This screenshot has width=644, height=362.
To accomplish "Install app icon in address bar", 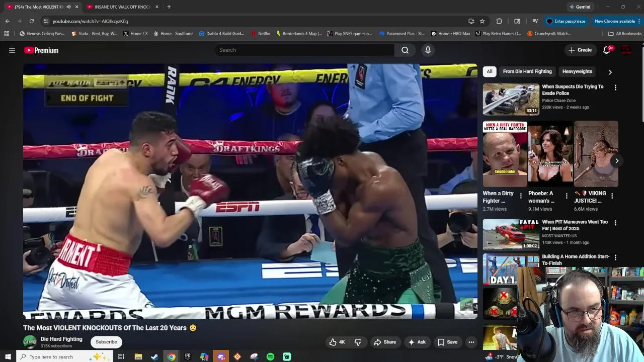I will pos(471,21).
